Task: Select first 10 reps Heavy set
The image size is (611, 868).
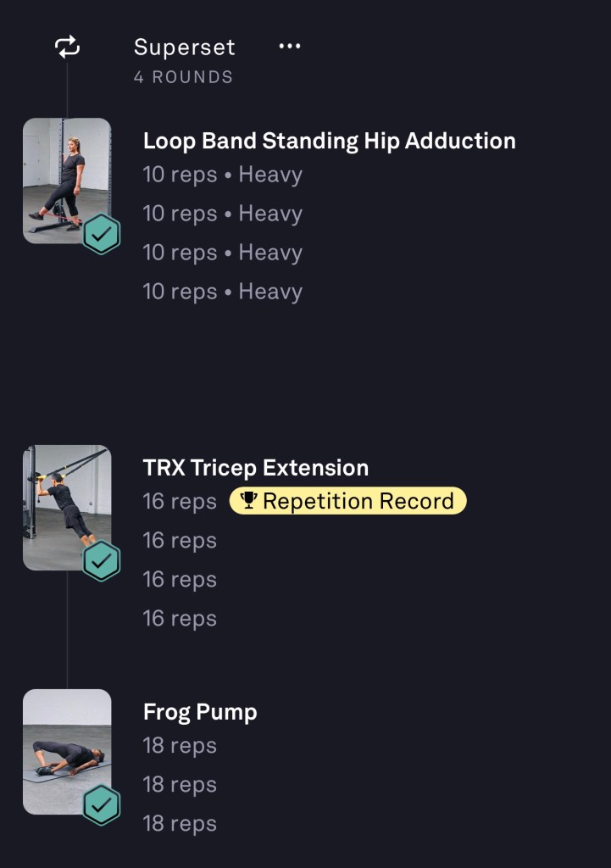Action: [x=222, y=175]
